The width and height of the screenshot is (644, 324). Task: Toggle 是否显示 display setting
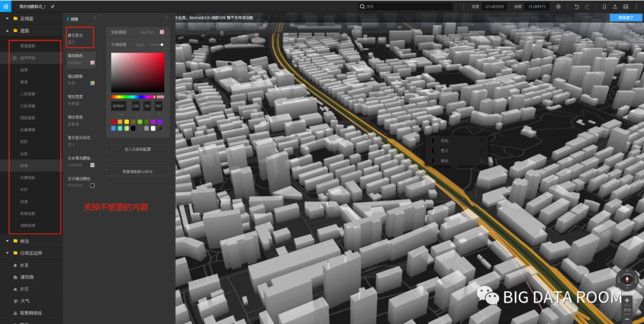pos(80,38)
